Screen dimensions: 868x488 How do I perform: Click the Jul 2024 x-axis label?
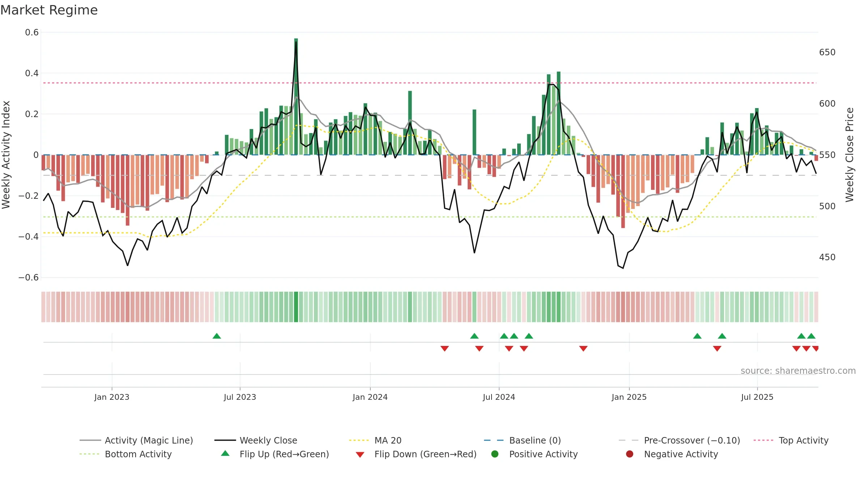point(499,397)
